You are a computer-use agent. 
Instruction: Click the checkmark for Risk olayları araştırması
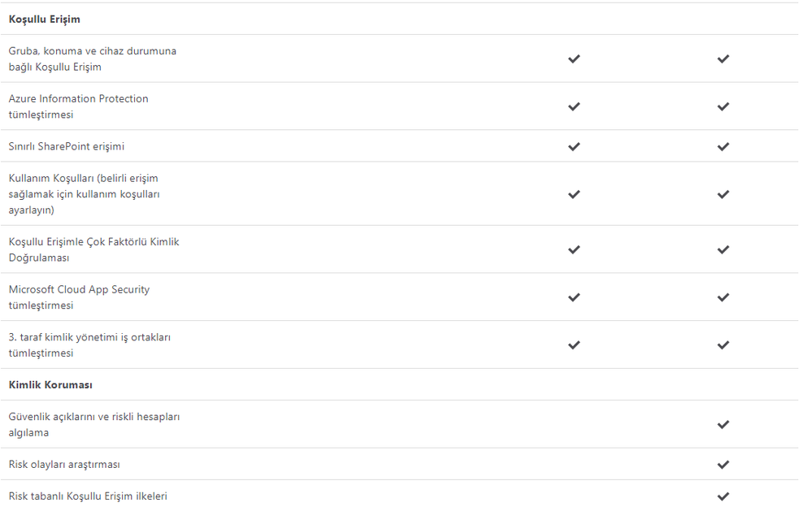click(723, 465)
